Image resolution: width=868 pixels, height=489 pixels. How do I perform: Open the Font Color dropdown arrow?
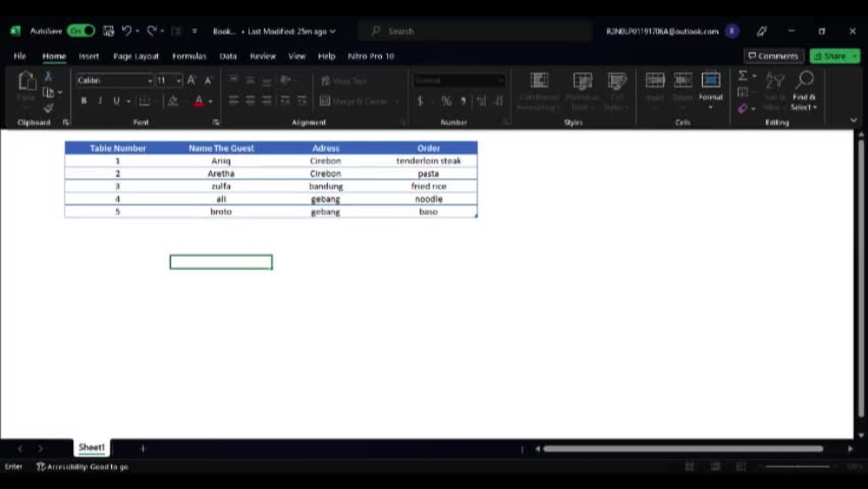coord(210,102)
